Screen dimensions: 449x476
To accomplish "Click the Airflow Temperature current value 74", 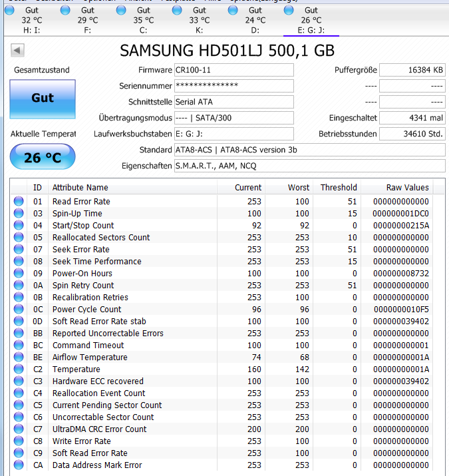I will 256,357.
